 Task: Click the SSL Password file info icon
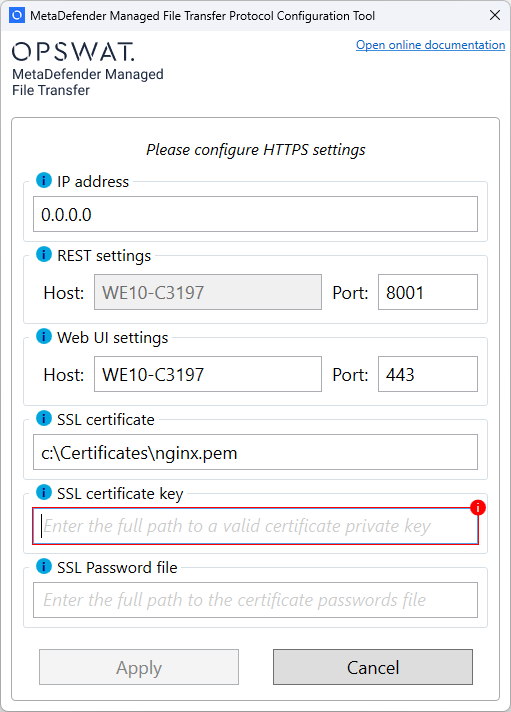(x=44, y=567)
